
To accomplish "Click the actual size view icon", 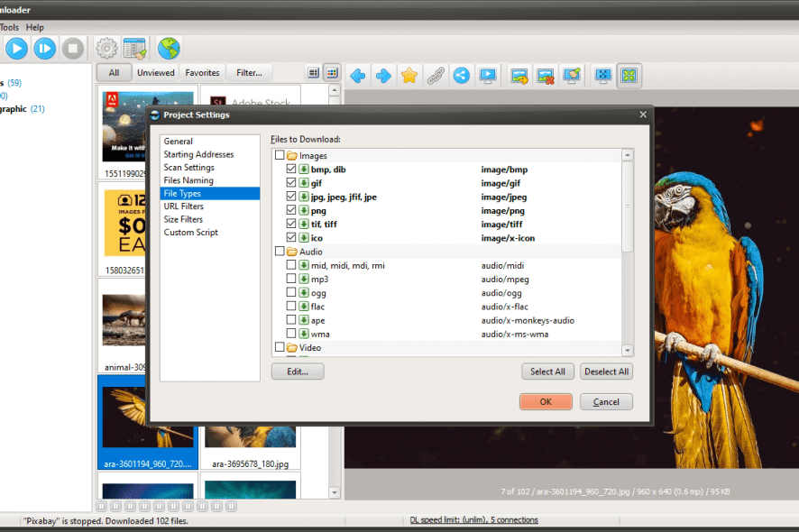I will [602, 76].
